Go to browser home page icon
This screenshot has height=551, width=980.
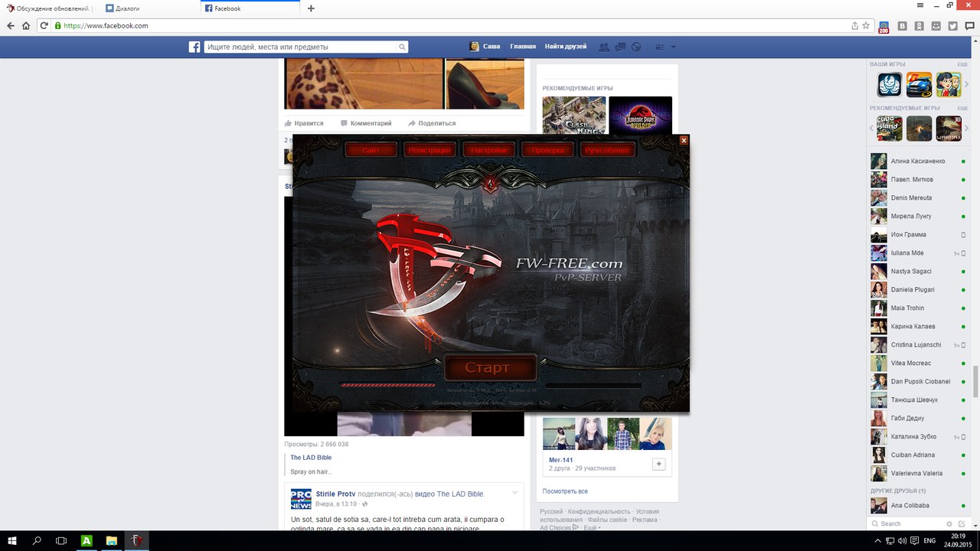[x=26, y=25]
